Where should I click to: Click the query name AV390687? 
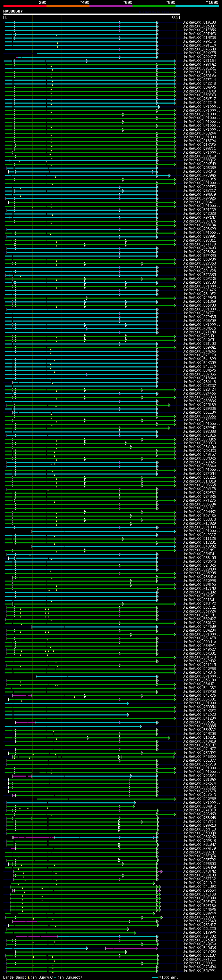13,11
